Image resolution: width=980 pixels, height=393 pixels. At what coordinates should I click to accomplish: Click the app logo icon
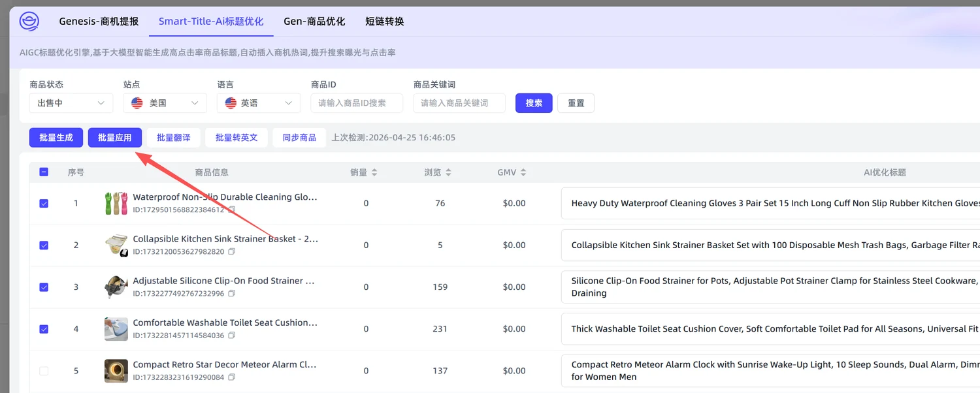click(x=29, y=22)
